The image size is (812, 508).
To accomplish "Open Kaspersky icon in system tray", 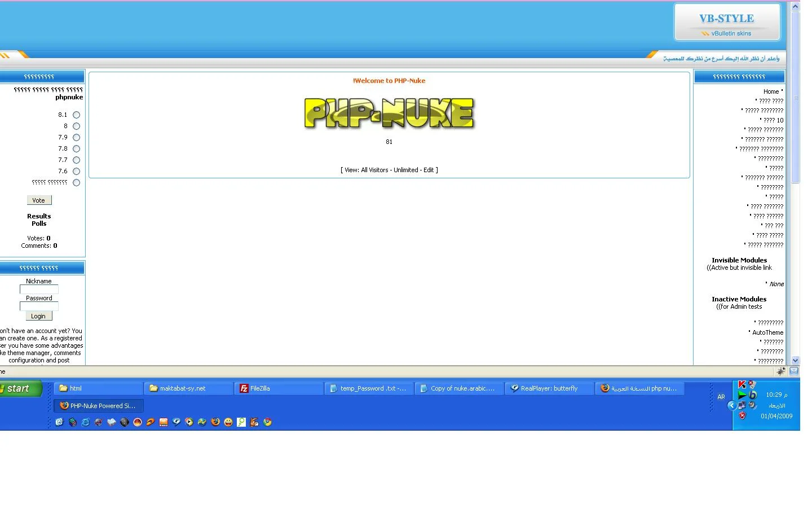I will click(x=742, y=384).
